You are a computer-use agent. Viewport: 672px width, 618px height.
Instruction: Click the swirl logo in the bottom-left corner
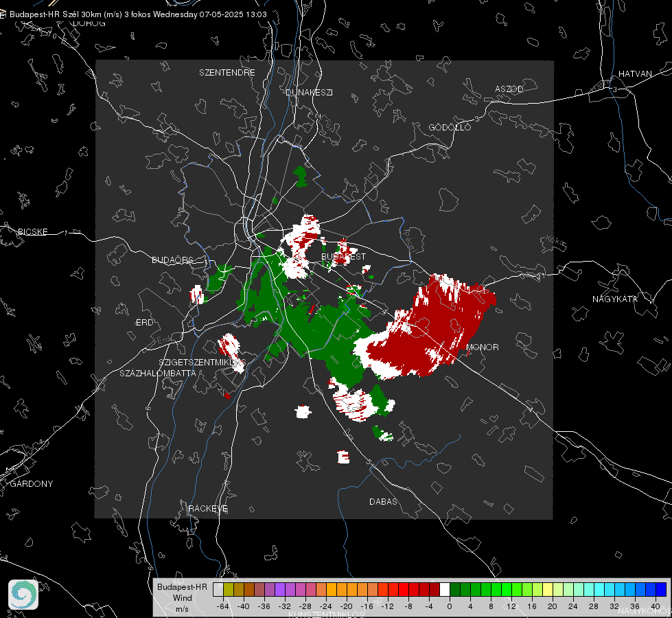coord(23,595)
